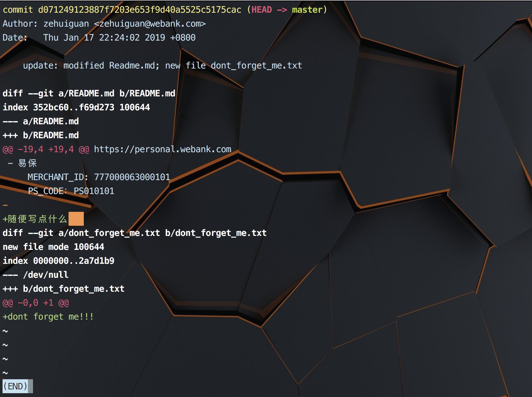The height and width of the screenshot is (397, 532).
Task: Click author name zehuiguan
Action: [x=66, y=24]
